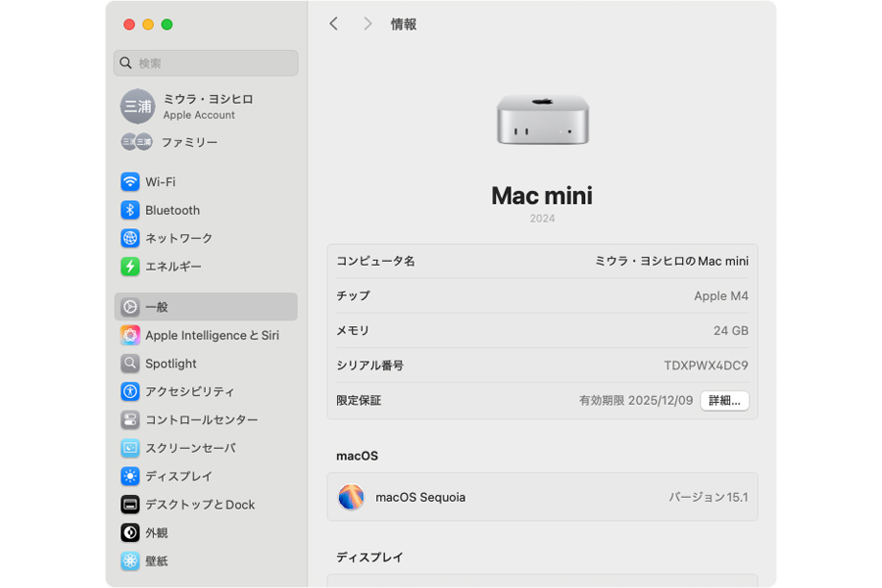This screenshot has width=882, height=588.
Task: Select コントロールセンター label in sidebar
Action: coord(201,419)
